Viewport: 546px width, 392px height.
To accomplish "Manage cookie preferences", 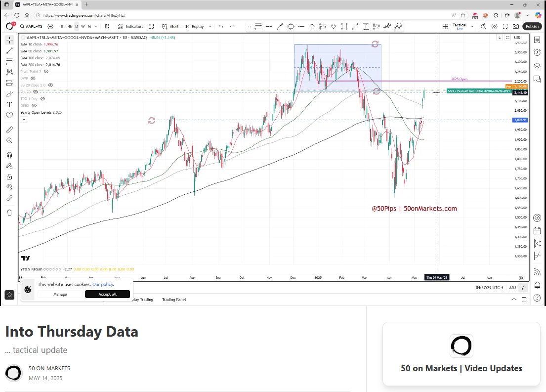I will [x=60, y=294].
